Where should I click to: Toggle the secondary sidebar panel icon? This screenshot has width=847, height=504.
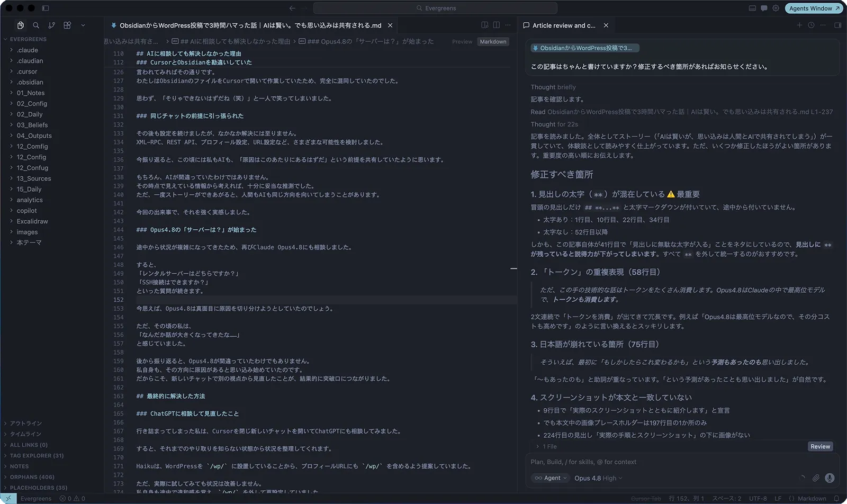coord(837,25)
